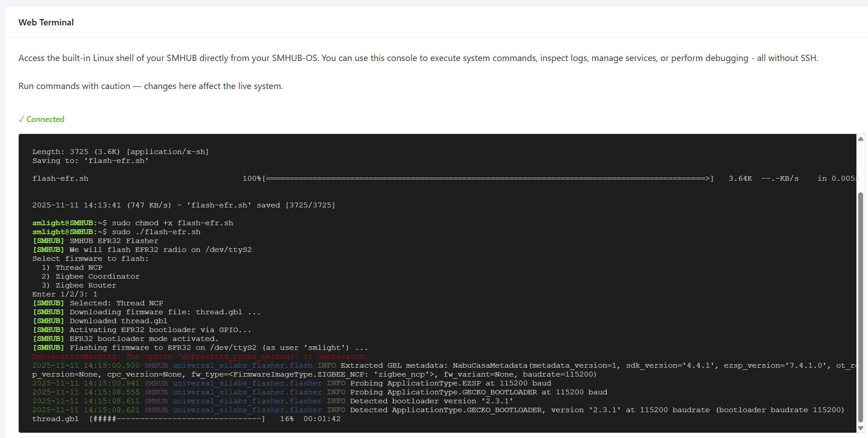Click the thread.gbl flashing progress bar

[x=177, y=419]
